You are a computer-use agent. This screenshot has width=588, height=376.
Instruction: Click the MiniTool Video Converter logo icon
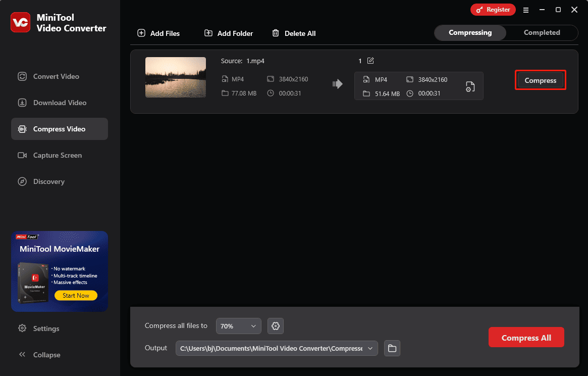pos(20,23)
